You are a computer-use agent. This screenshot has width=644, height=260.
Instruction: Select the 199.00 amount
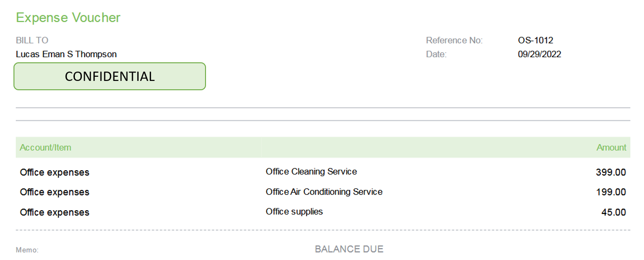[611, 193]
